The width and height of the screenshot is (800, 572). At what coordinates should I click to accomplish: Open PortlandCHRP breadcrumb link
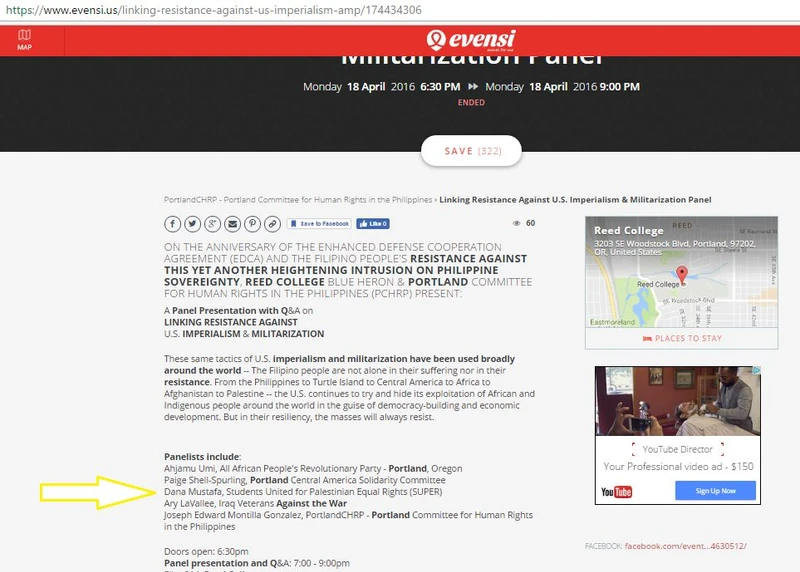(298, 200)
